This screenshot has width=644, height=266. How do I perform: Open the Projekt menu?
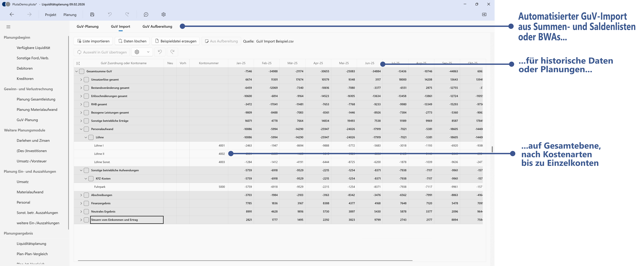[x=50, y=15]
